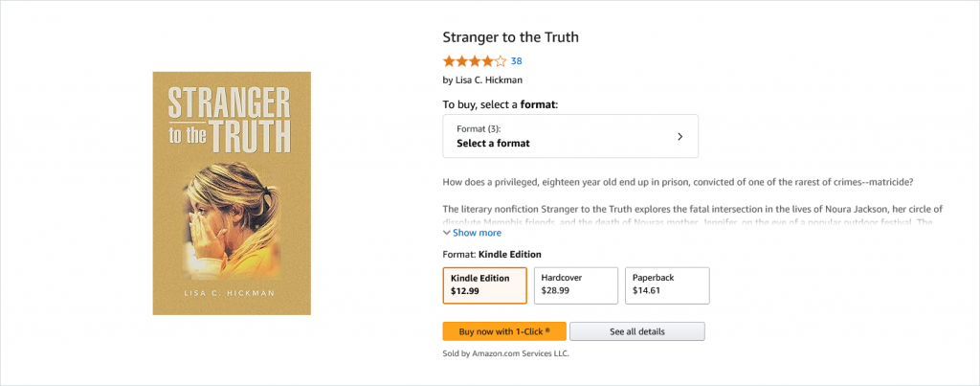Open the 38 ratings link

(x=517, y=61)
